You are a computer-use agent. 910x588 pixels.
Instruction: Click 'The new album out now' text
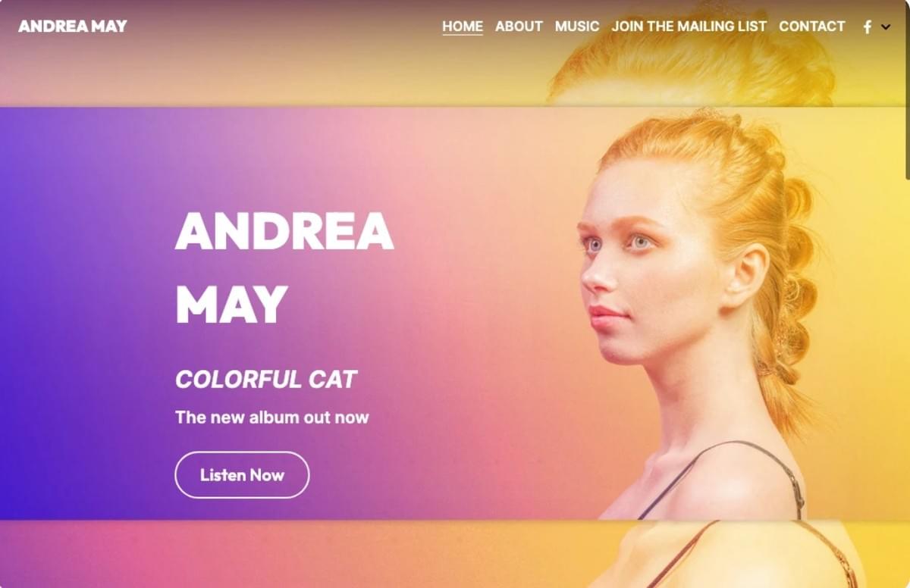[271, 418]
